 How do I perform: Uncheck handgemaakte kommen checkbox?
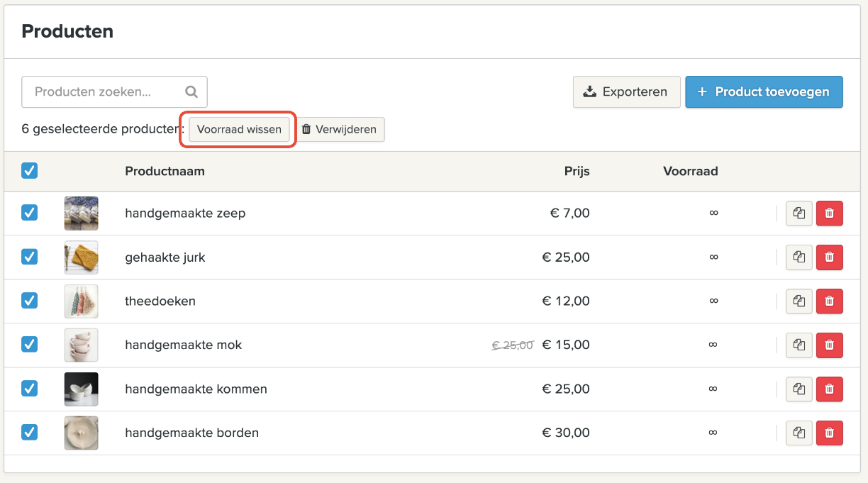(x=30, y=389)
